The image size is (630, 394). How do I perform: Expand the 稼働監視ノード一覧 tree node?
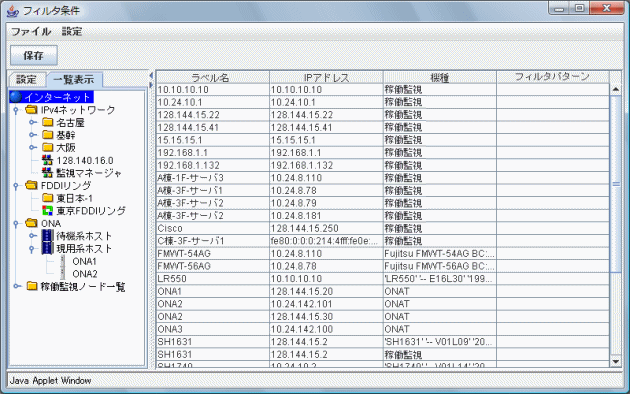[16, 286]
